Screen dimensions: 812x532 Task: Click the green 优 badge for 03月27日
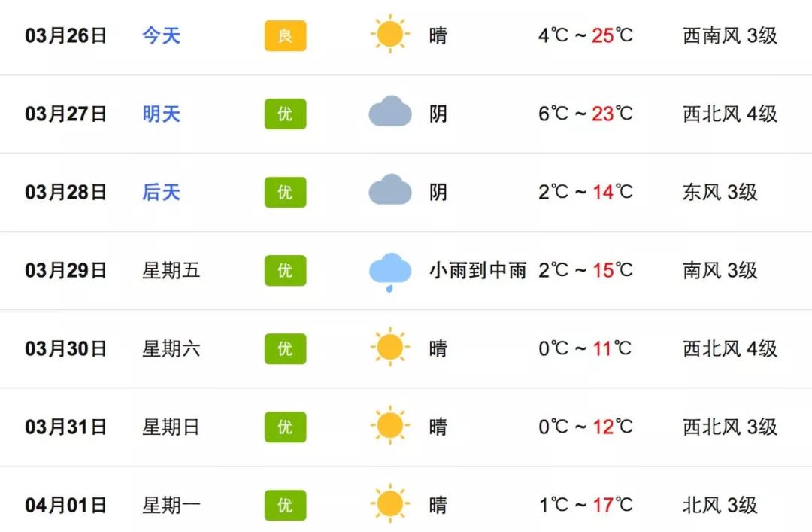286,114
